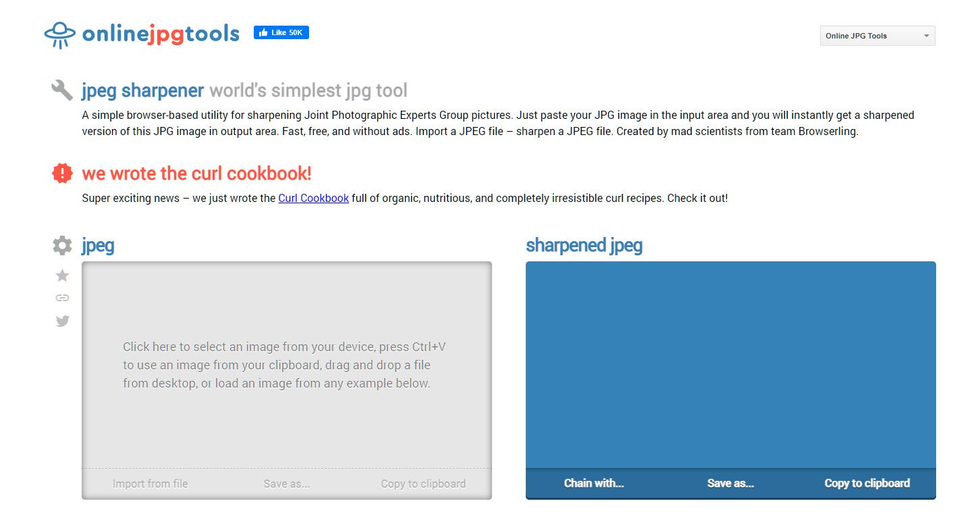Screen dimensions: 980x520
Task: Open tool options with the gear icon
Action: pyautogui.click(x=62, y=245)
